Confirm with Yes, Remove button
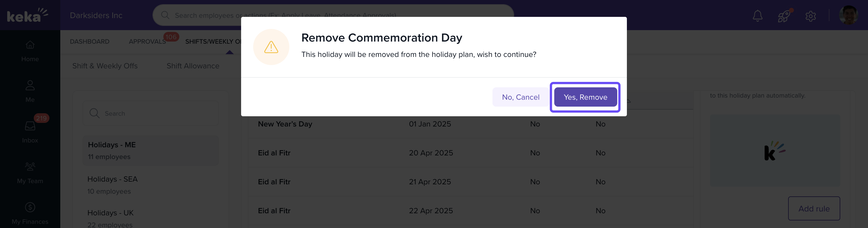This screenshot has width=868, height=228. click(x=585, y=97)
